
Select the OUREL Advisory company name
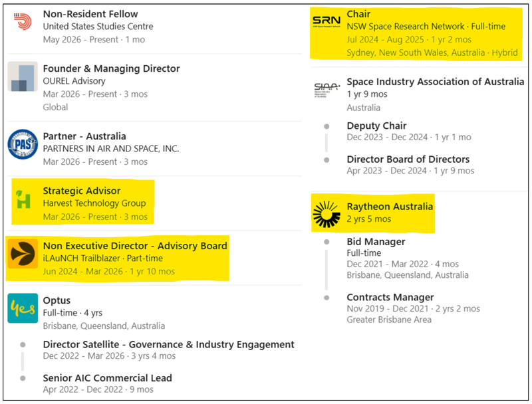point(74,81)
